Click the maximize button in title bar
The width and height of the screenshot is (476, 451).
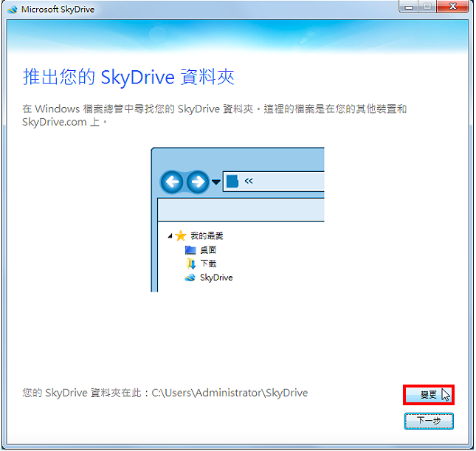point(427,7)
